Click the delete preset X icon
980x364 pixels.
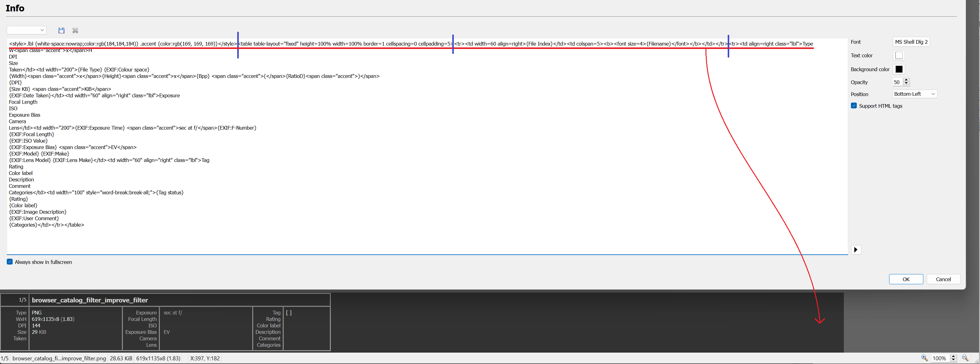point(75,30)
